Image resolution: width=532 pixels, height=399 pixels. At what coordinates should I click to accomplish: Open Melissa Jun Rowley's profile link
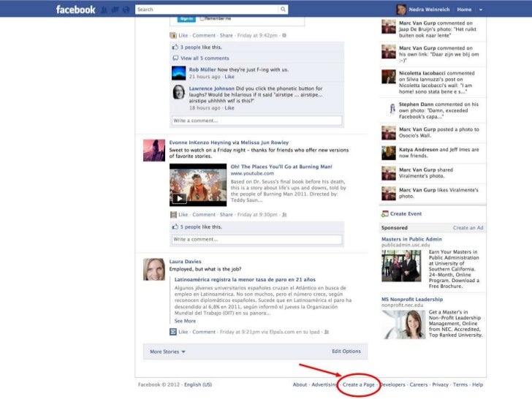265,142
